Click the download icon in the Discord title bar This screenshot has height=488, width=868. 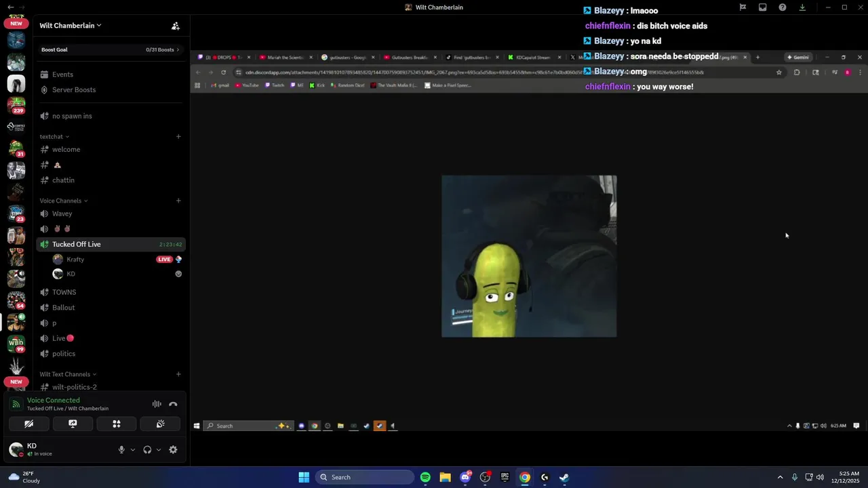802,7
